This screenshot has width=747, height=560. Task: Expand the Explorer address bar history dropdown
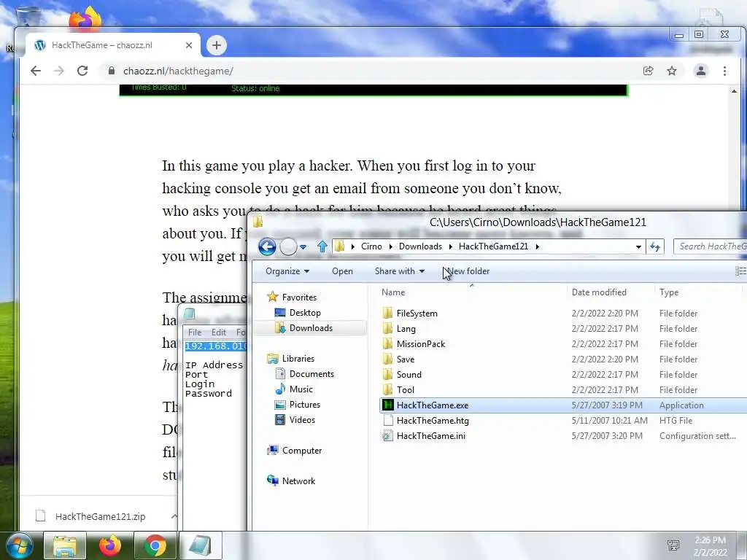pos(638,246)
